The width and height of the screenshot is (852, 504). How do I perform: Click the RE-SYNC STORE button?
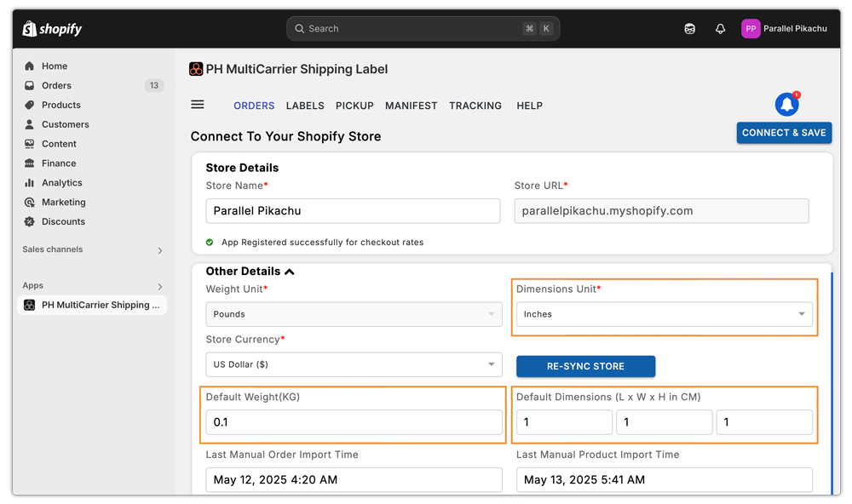point(585,366)
